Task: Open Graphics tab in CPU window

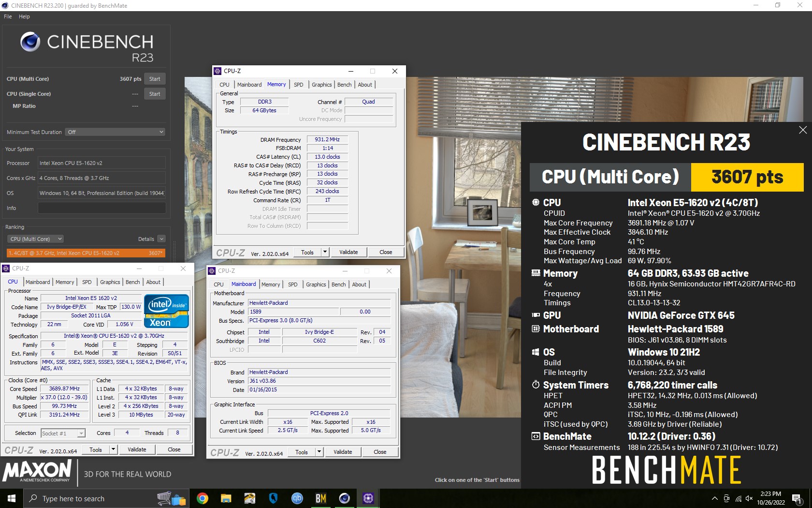Action: click(110, 282)
